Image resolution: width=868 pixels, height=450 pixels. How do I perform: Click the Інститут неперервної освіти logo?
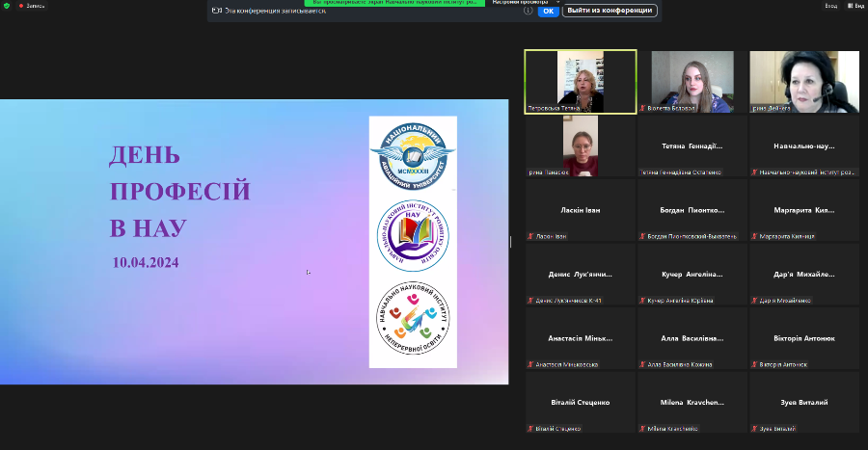(413, 318)
